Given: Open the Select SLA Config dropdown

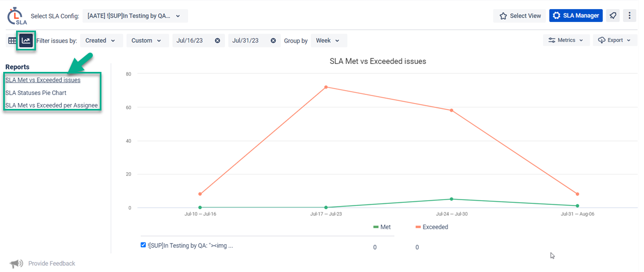Looking at the screenshot, I should tap(135, 16).
